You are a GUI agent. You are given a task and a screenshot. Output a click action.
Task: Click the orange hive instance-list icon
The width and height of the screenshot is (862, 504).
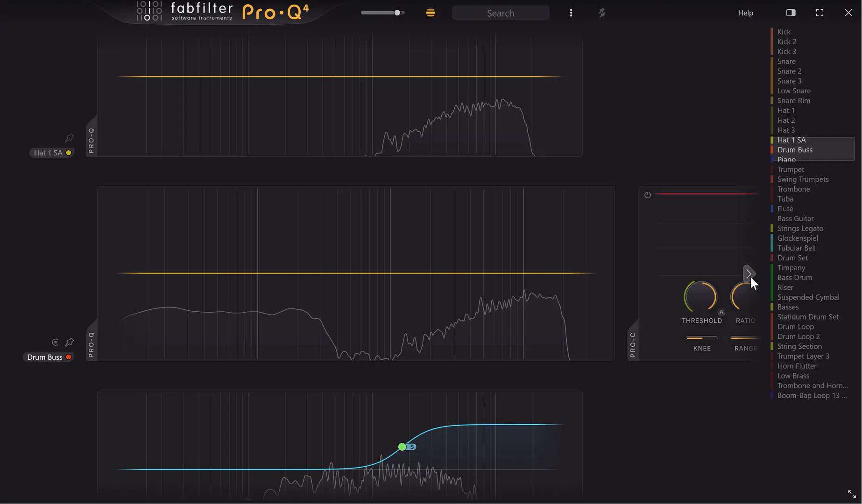click(431, 13)
